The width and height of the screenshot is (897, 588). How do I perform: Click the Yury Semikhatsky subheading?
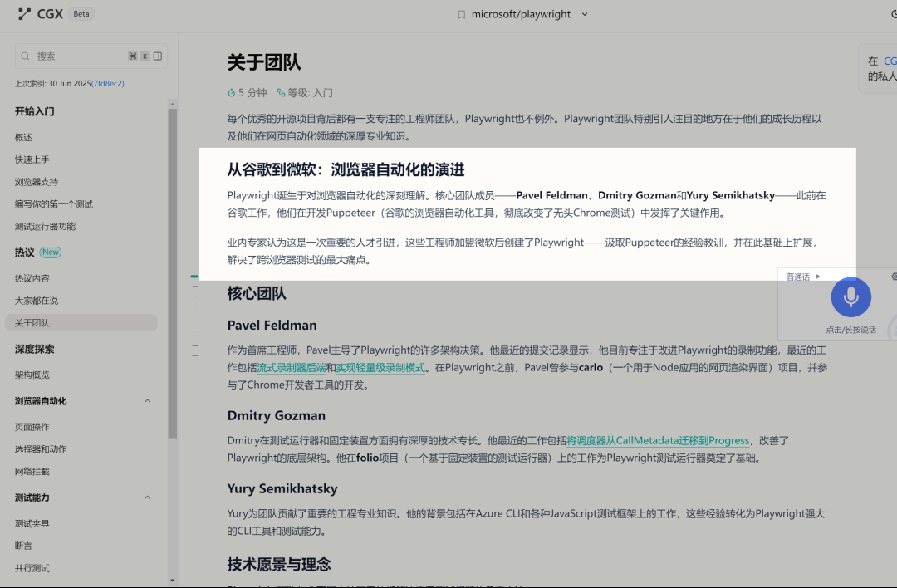(282, 489)
